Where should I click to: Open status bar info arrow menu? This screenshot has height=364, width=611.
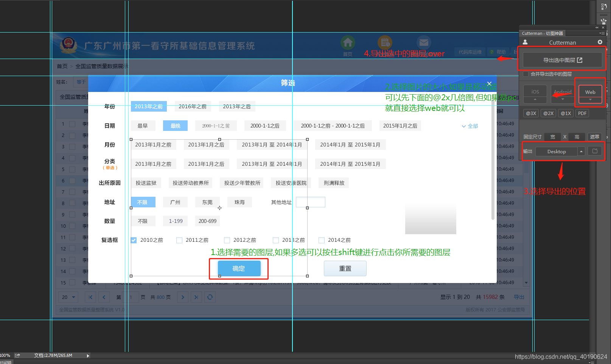(88, 356)
